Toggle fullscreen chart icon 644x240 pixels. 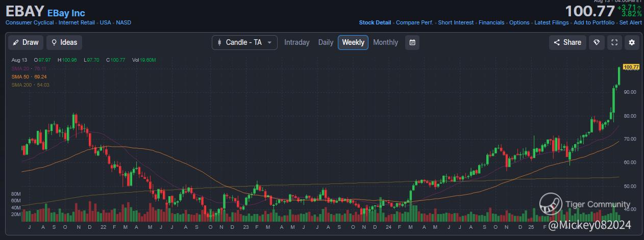coord(614,42)
